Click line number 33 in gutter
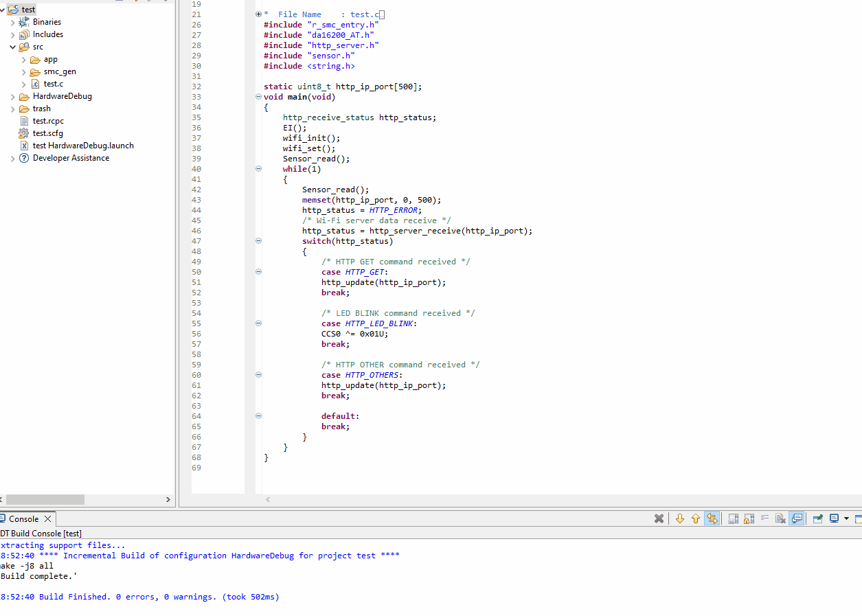 pyautogui.click(x=196, y=97)
